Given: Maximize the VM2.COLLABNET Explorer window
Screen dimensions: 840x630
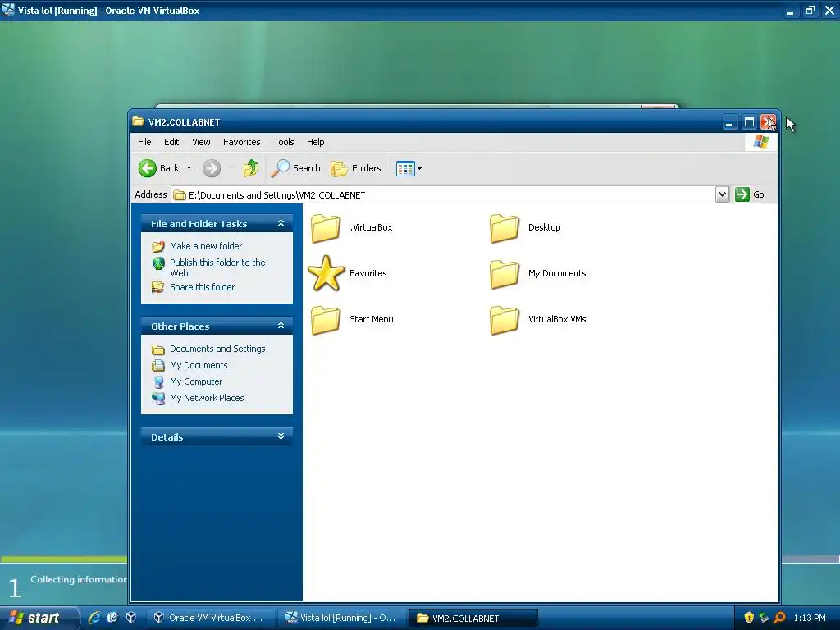Looking at the screenshot, I should 749,123.
